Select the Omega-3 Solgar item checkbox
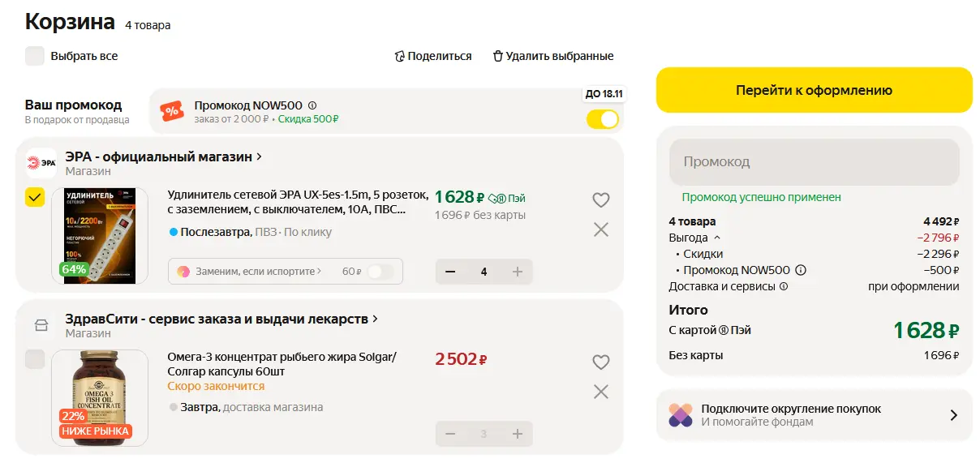 [x=35, y=359]
